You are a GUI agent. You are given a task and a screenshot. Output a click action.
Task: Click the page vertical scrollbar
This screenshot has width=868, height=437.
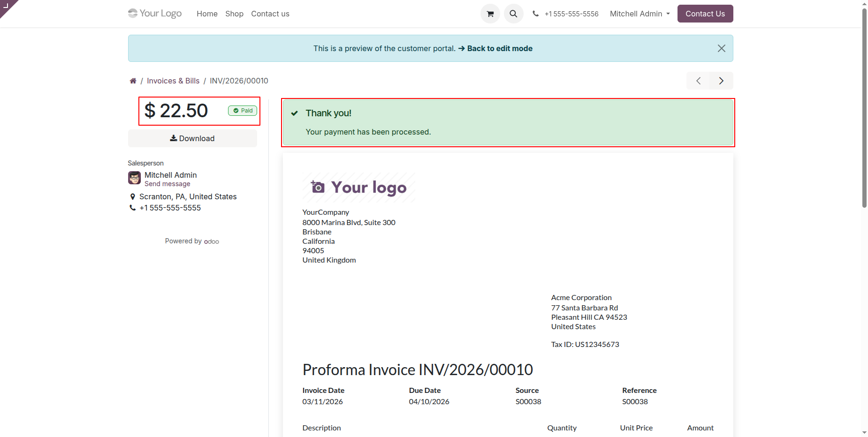click(x=864, y=108)
